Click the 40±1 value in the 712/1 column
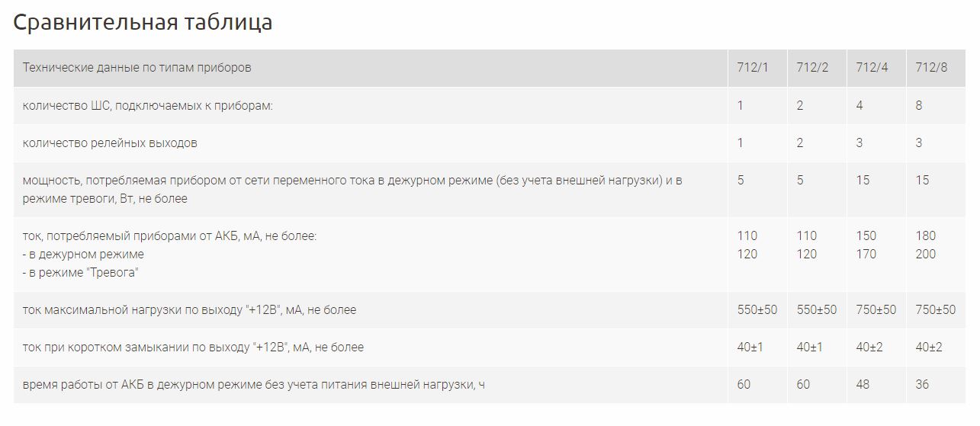This screenshot has width=980, height=426. point(750,348)
